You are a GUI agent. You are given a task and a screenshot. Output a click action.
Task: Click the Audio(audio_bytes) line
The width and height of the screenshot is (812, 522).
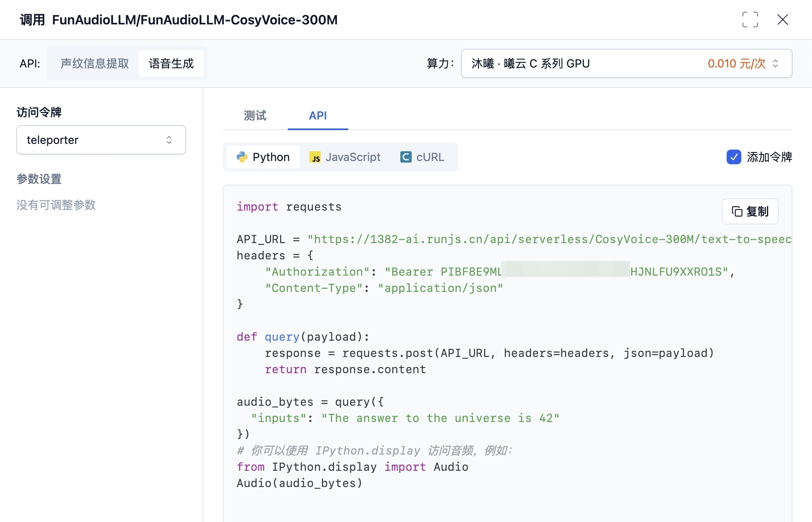click(x=300, y=483)
